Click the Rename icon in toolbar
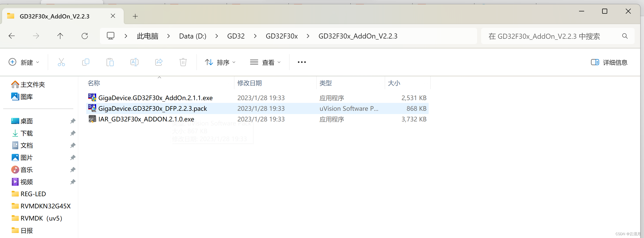This screenshot has width=644, height=238. (134, 62)
